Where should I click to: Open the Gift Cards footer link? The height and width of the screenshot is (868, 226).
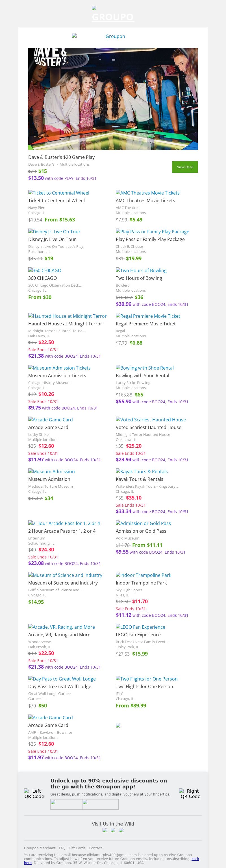tap(77, 848)
